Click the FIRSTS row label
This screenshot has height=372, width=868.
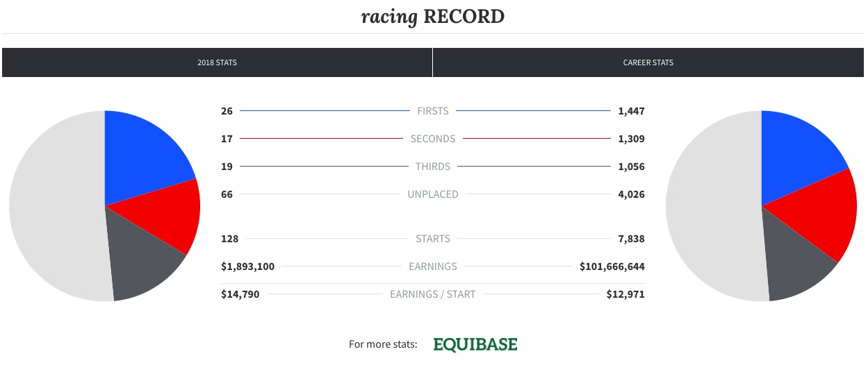coord(433,111)
